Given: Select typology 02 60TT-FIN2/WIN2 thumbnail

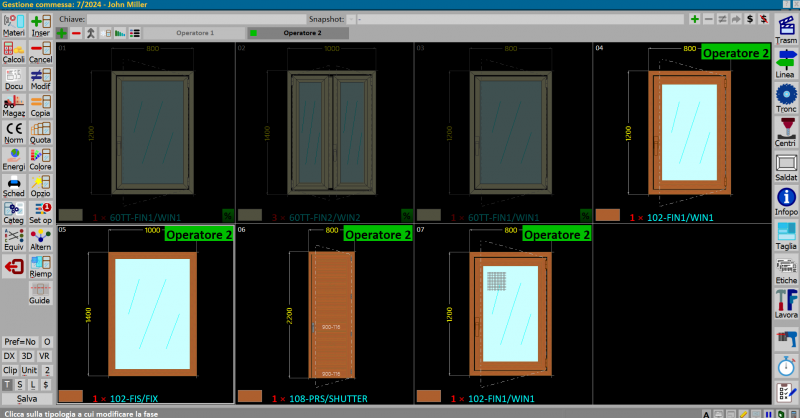Looking at the screenshot, I should (x=324, y=133).
